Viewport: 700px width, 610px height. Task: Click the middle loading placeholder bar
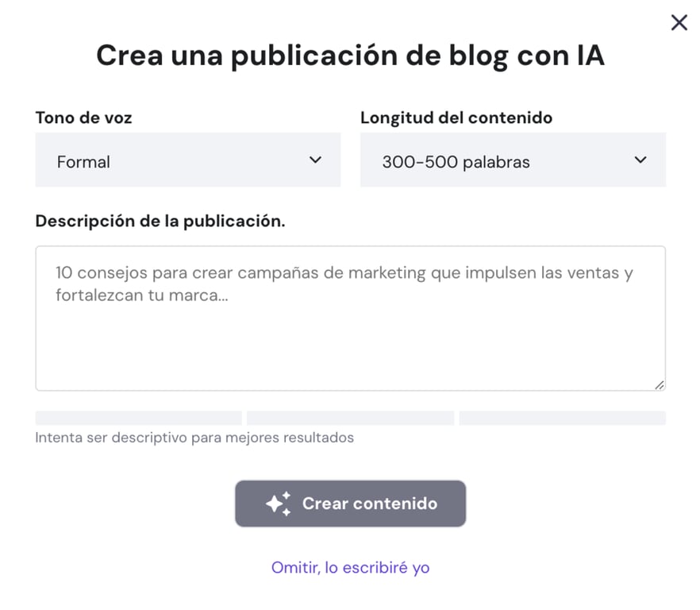click(x=350, y=418)
